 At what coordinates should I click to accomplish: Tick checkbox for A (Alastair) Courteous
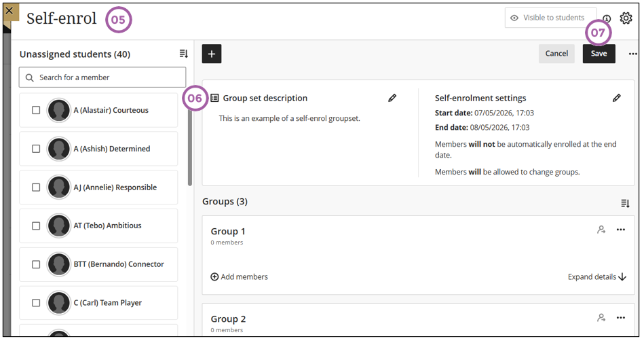36,110
